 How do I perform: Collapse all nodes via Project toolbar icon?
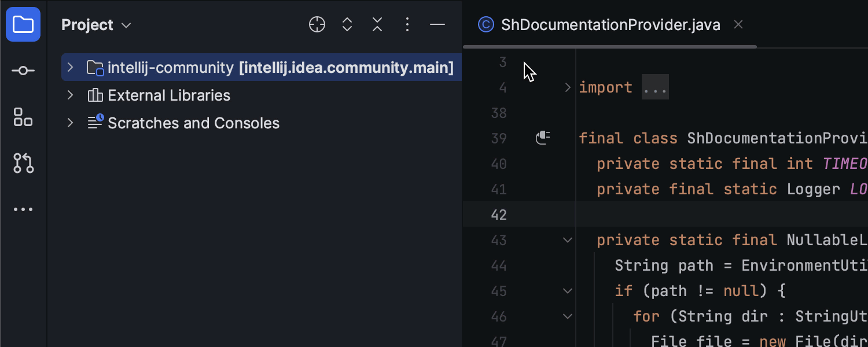(x=377, y=24)
